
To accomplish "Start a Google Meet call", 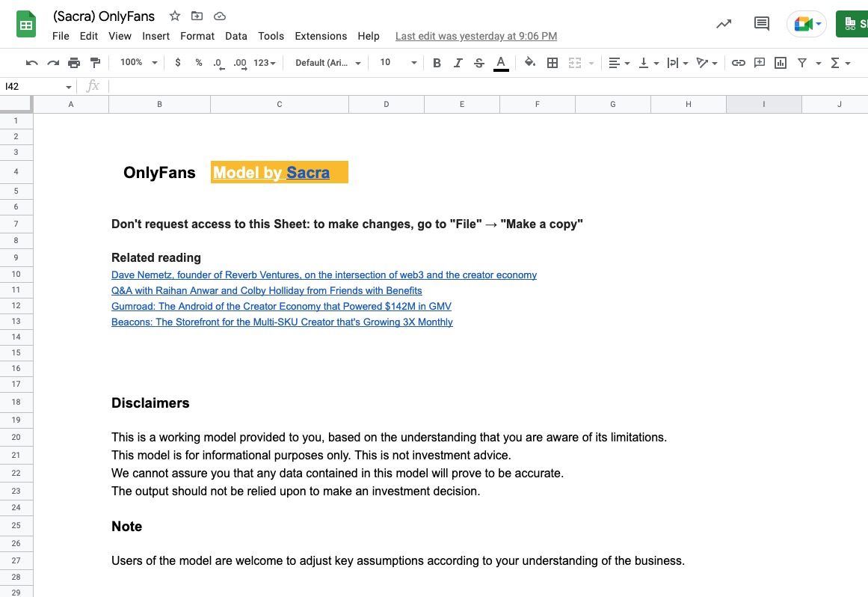I will coord(807,25).
